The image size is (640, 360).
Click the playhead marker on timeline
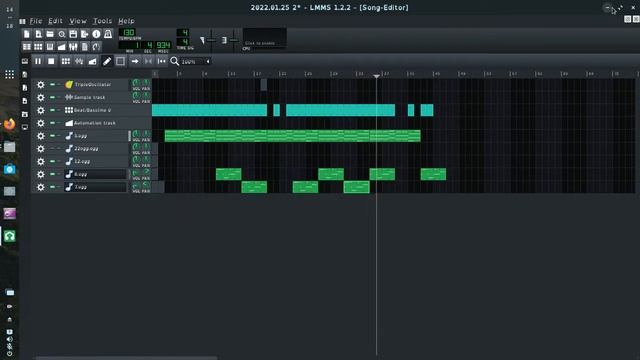click(376, 76)
